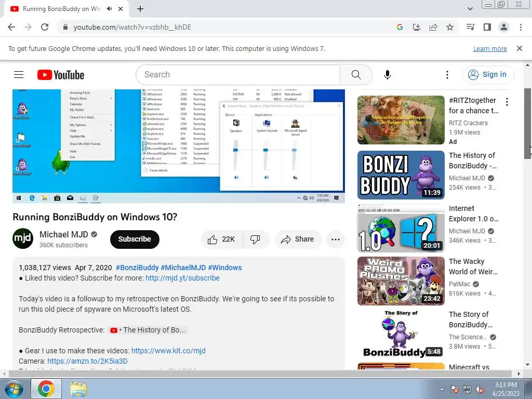
Task: Dislike the video with thumbs down
Action: point(256,239)
